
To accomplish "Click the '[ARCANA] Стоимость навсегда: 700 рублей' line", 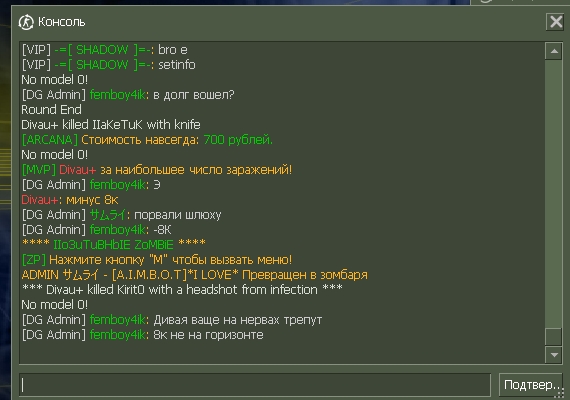I will [147, 140].
